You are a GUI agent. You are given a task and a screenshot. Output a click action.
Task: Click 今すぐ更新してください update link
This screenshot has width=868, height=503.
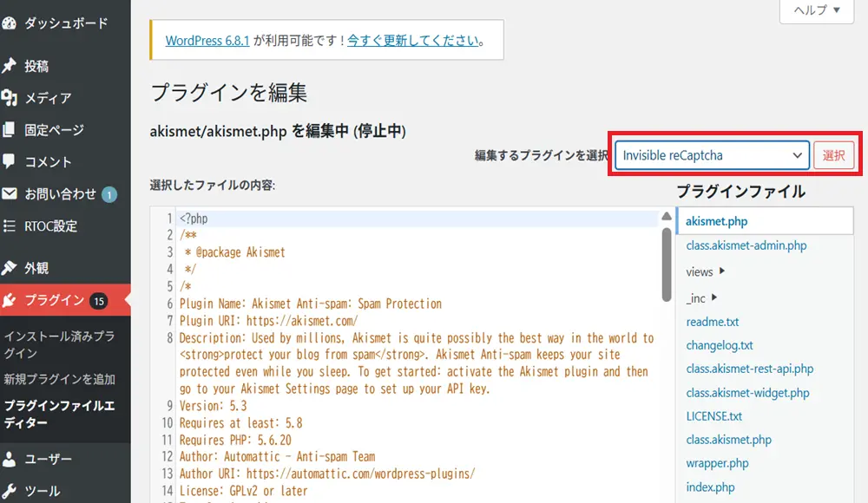[413, 41]
